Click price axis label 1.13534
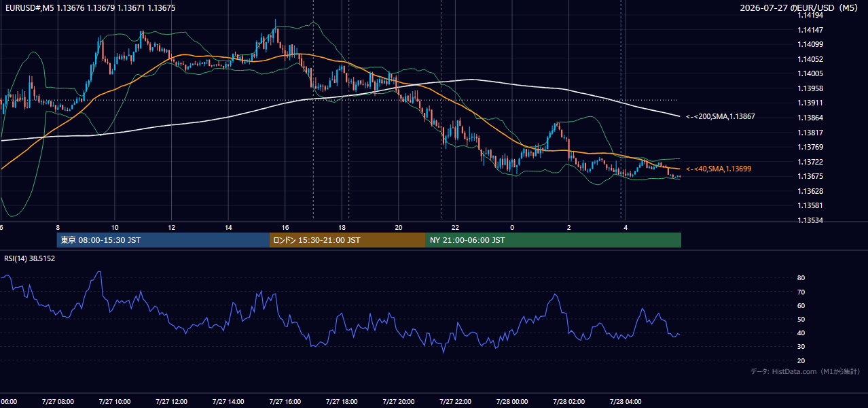Image resolution: width=868 pixels, height=408 pixels. coord(810,220)
